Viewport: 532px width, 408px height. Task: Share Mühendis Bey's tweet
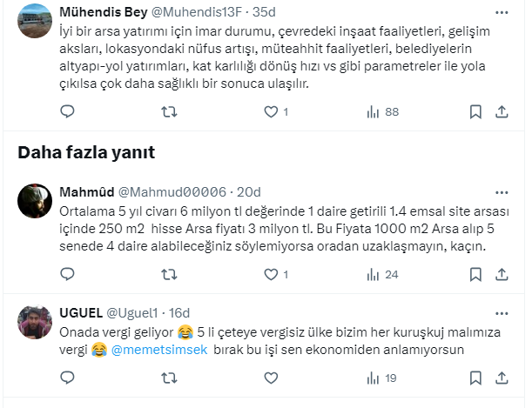point(502,112)
